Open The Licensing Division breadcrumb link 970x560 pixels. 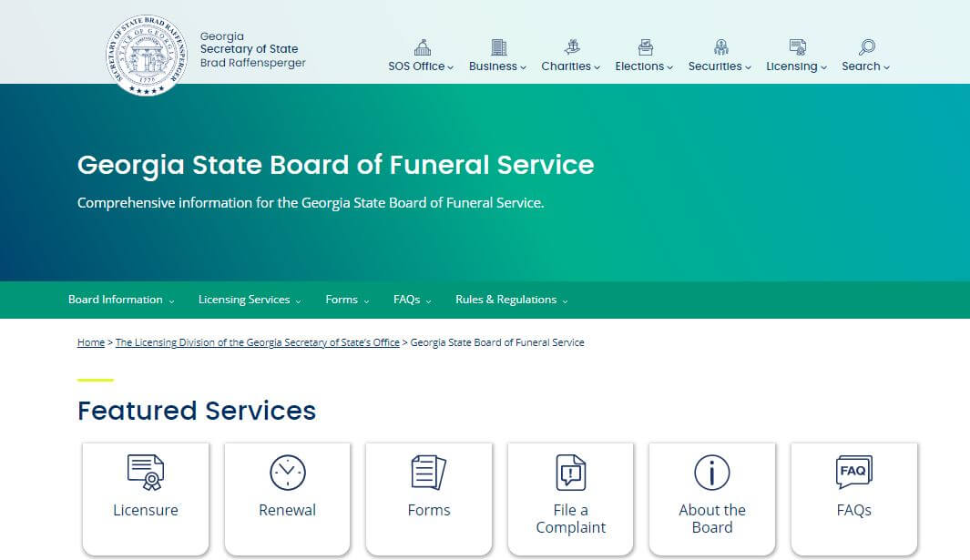(x=258, y=342)
